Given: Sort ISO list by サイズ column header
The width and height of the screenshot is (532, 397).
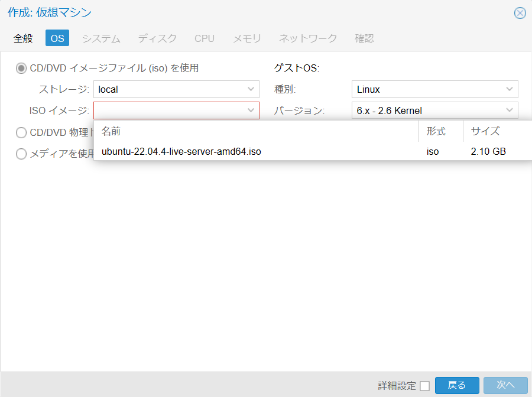Looking at the screenshot, I should click(x=497, y=131).
